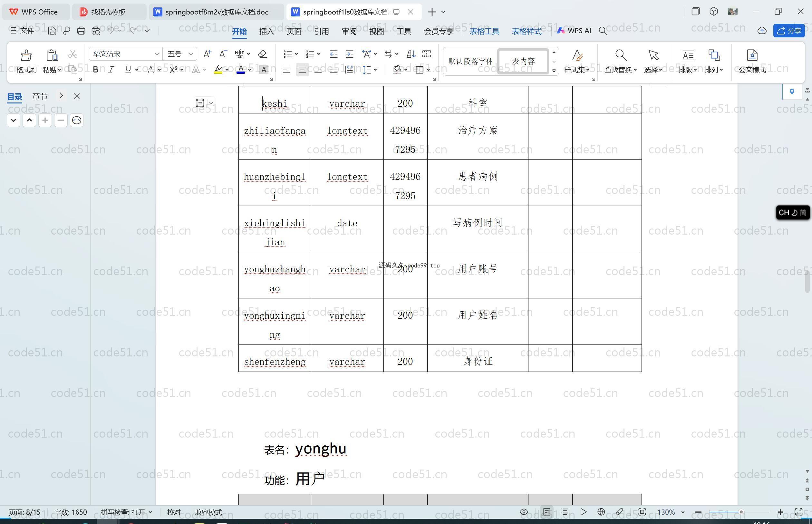Click the Clear Formatting eraser icon
The height and width of the screenshot is (524, 812).
click(x=262, y=54)
